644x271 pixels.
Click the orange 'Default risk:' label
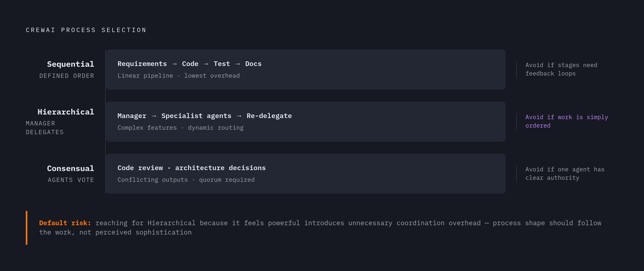[x=65, y=223]
